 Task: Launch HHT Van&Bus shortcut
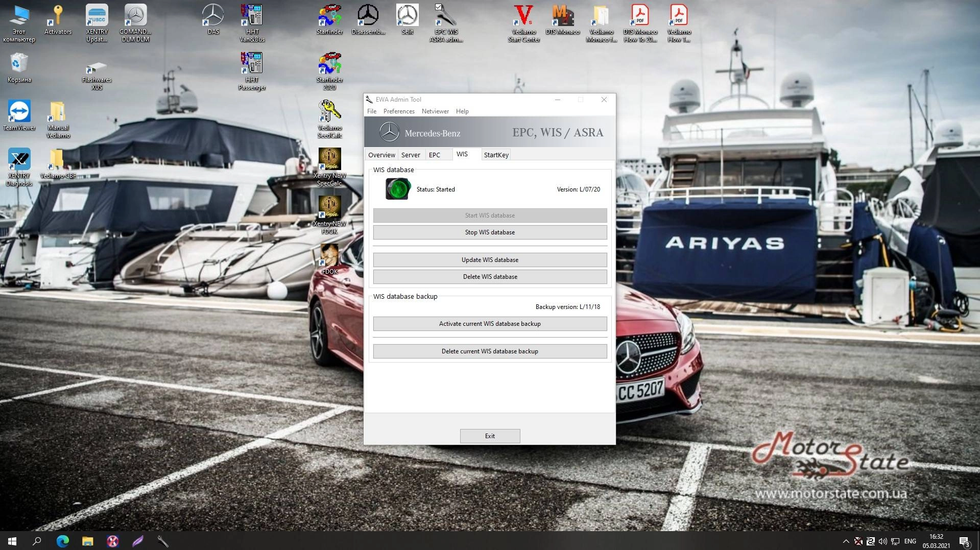pyautogui.click(x=252, y=23)
